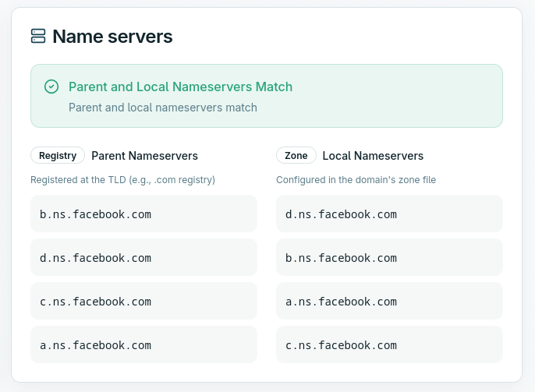Select a.ns.facebook.com under Parent Nameservers
The height and width of the screenshot is (392, 535).
95,344
